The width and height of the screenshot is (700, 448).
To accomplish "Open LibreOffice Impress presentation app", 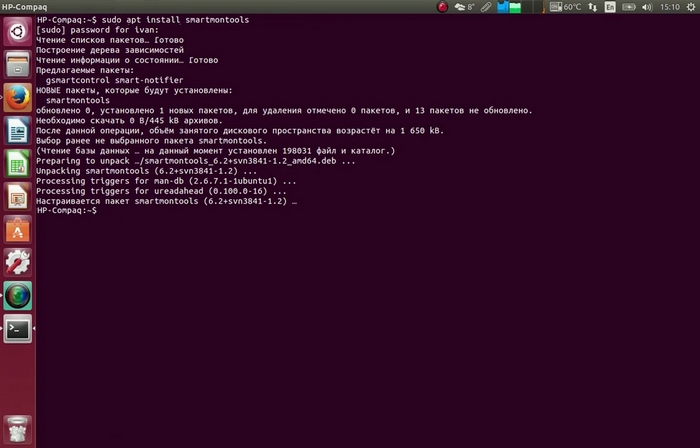I will [17, 196].
